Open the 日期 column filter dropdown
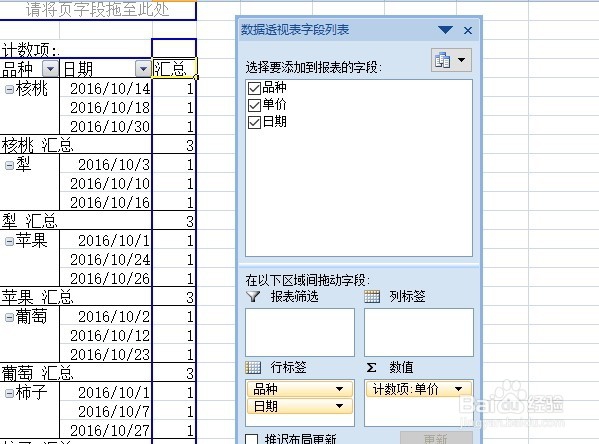 [x=143, y=69]
